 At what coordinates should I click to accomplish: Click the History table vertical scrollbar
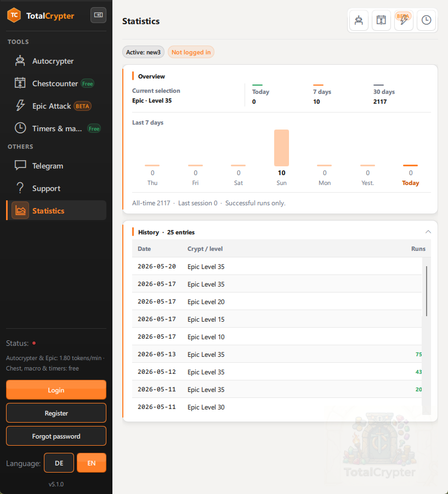tap(427, 291)
